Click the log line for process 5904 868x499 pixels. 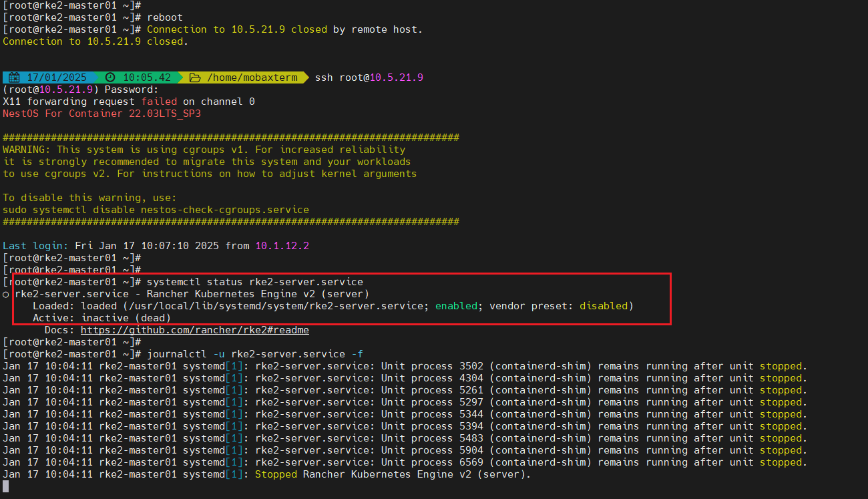(405, 450)
